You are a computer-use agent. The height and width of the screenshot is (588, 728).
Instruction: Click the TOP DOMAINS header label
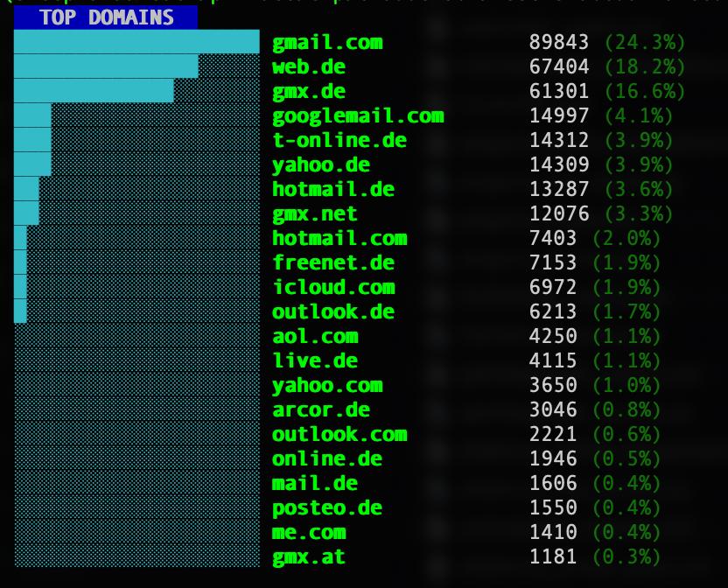point(107,17)
